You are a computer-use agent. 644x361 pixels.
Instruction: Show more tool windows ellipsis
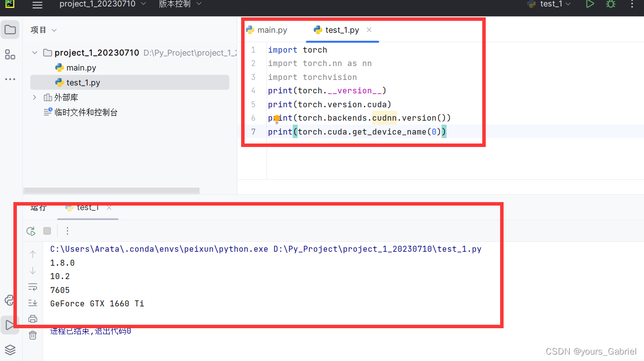(10, 79)
